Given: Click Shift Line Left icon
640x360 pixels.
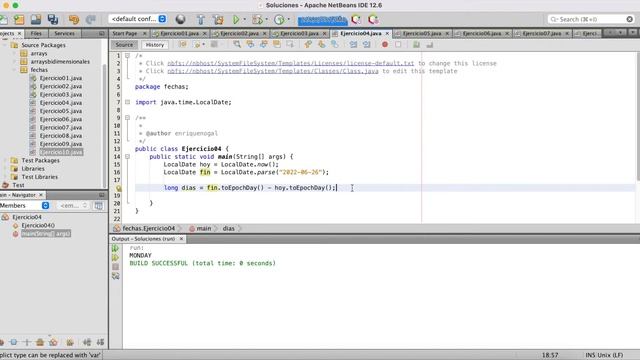Looking at the screenshot, I should (x=353, y=44).
